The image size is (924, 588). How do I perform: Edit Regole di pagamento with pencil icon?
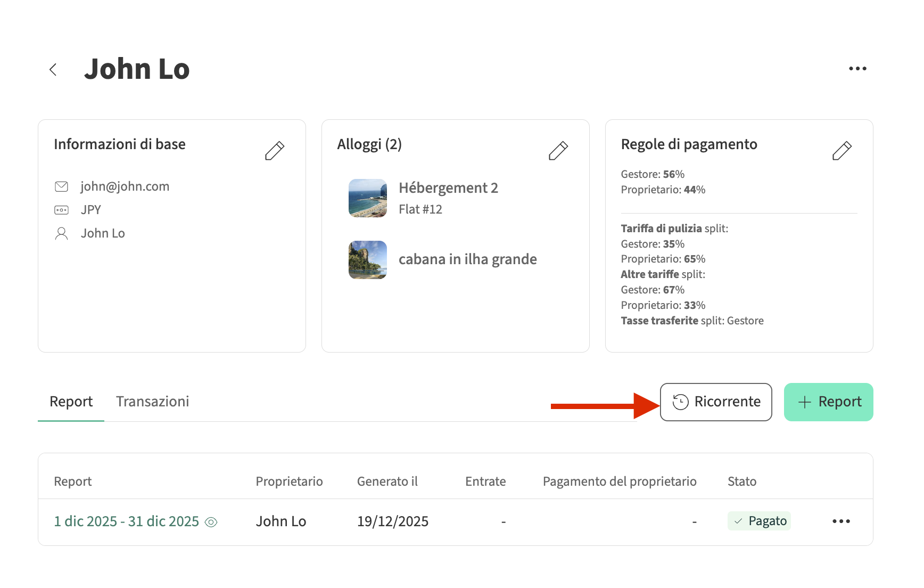click(841, 151)
